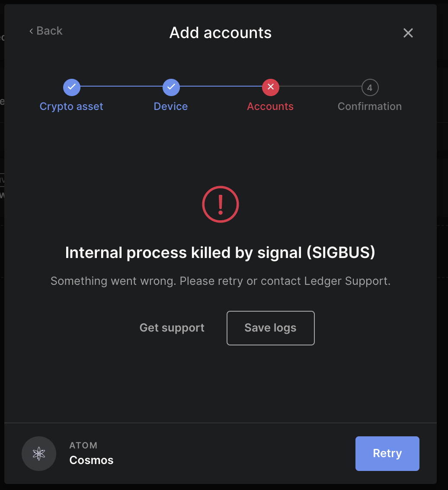This screenshot has width=448, height=490.
Task: Click the Cosmos atom logo at bottom left
Action: coord(39,454)
